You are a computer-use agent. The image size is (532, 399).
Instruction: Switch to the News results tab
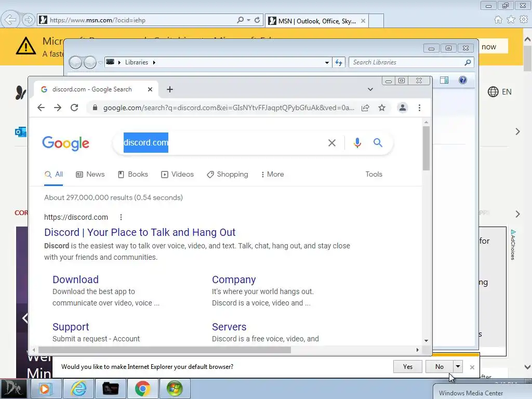[90, 175]
